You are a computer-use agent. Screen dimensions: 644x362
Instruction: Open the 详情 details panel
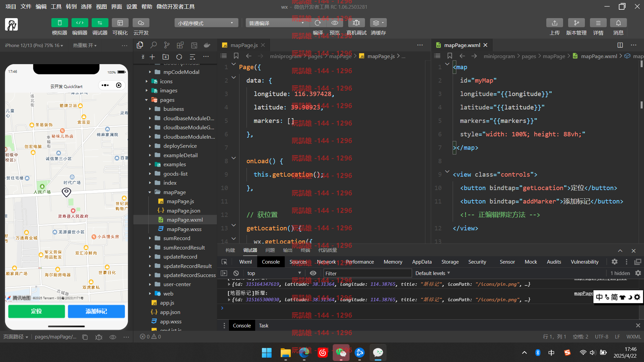pyautogui.click(x=598, y=23)
